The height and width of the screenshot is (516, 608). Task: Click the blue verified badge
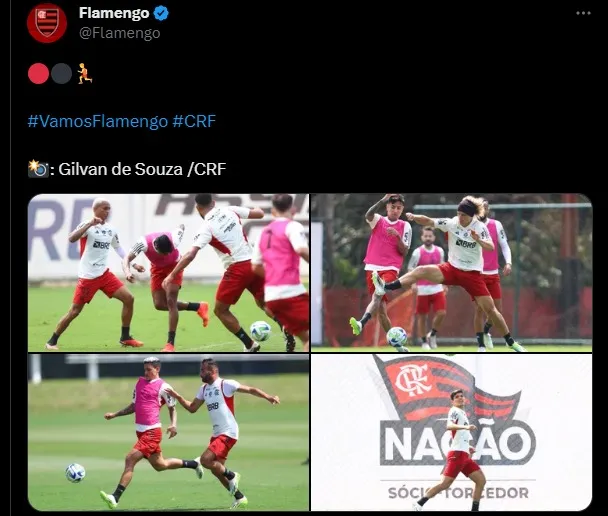coord(161,13)
